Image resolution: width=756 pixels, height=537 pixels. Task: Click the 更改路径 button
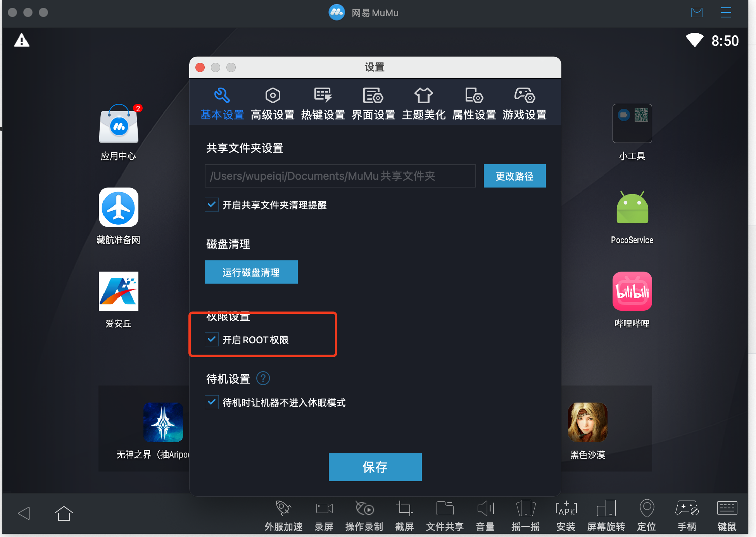tap(514, 176)
